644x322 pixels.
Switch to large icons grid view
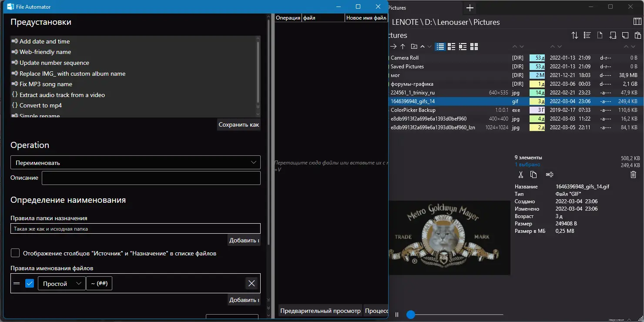click(474, 47)
